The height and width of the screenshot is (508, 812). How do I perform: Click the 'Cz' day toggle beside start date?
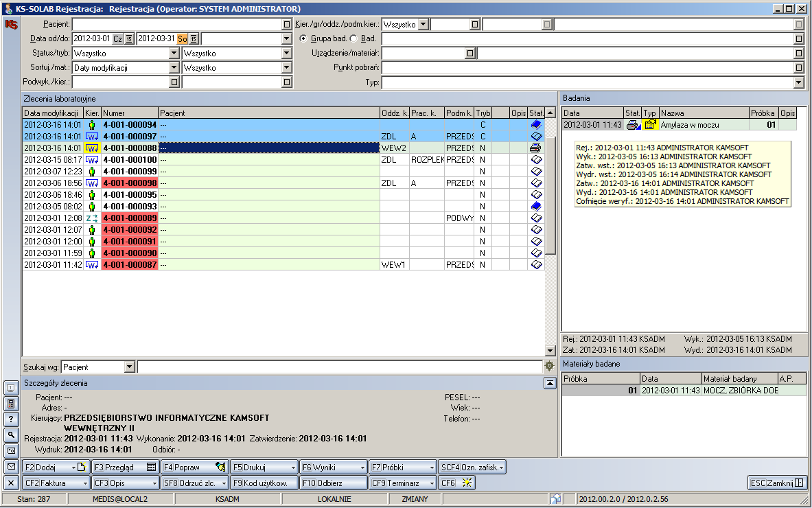pyautogui.click(x=117, y=38)
